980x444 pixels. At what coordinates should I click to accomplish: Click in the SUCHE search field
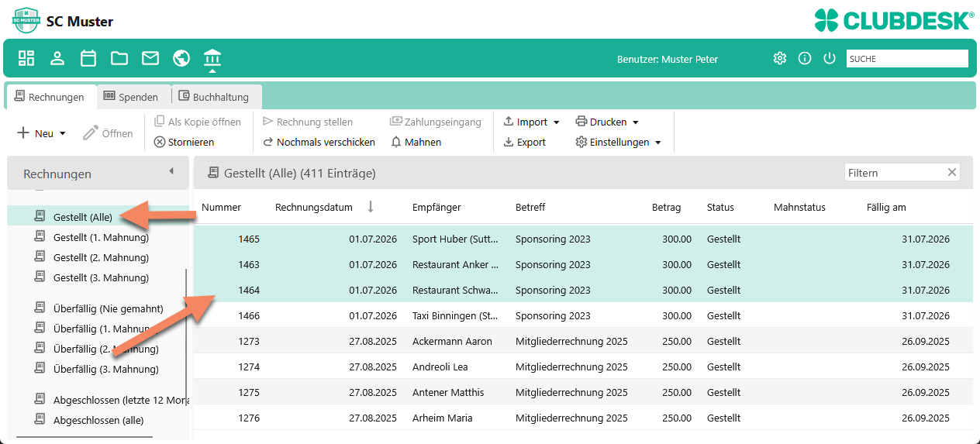tap(907, 58)
